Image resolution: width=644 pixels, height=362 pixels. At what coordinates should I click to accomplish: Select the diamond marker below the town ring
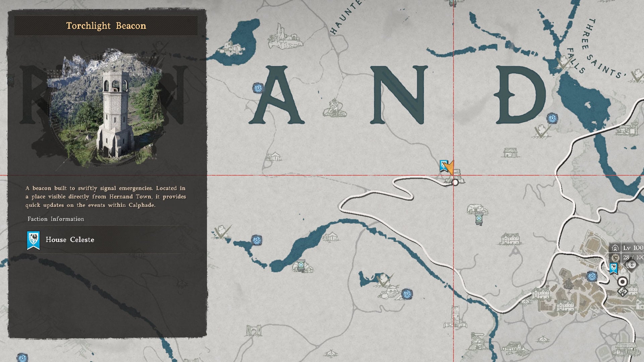click(623, 292)
